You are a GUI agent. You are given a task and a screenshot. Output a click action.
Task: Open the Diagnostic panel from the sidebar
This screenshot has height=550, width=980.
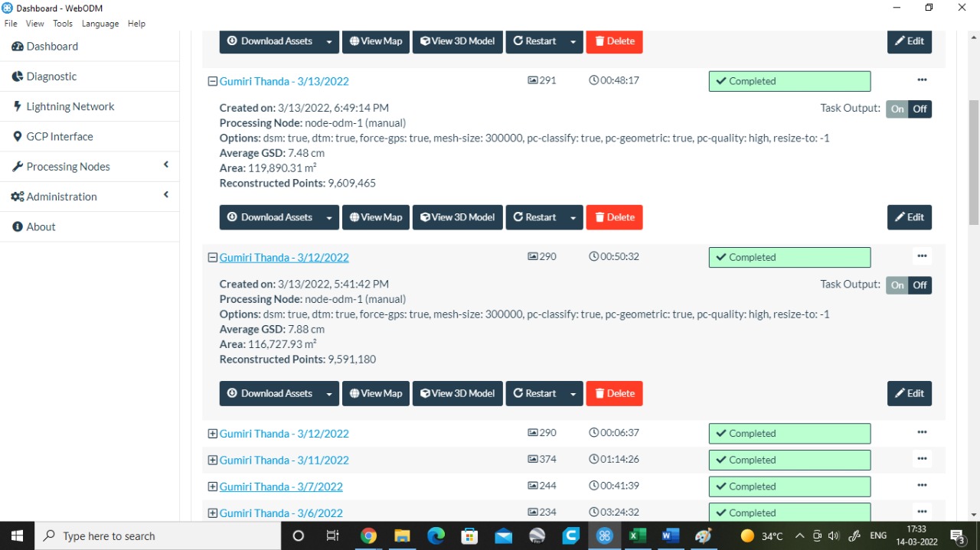[52, 76]
